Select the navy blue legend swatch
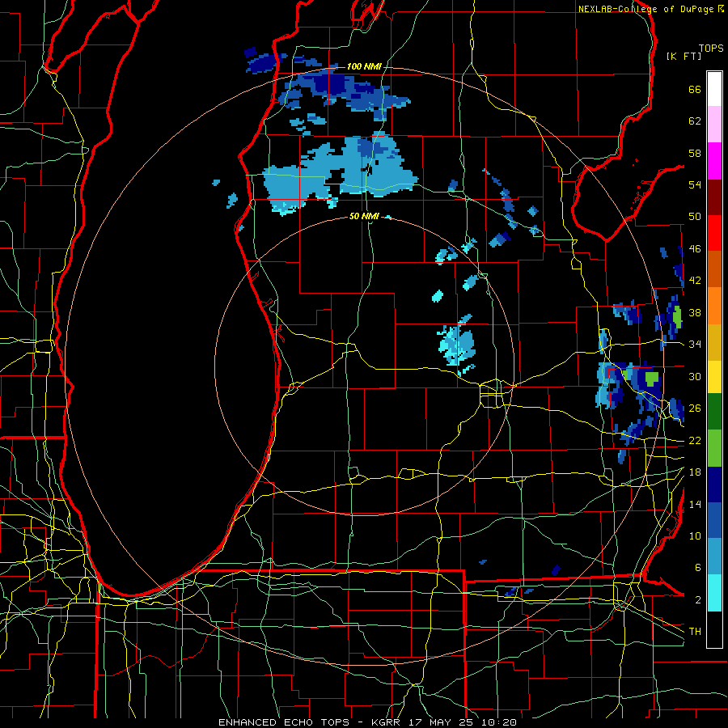728x728 pixels. [714, 485]
